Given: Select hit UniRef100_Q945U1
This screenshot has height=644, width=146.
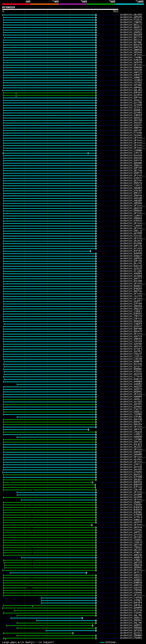Looking at the screenshot, I should (x=131, y=32).
